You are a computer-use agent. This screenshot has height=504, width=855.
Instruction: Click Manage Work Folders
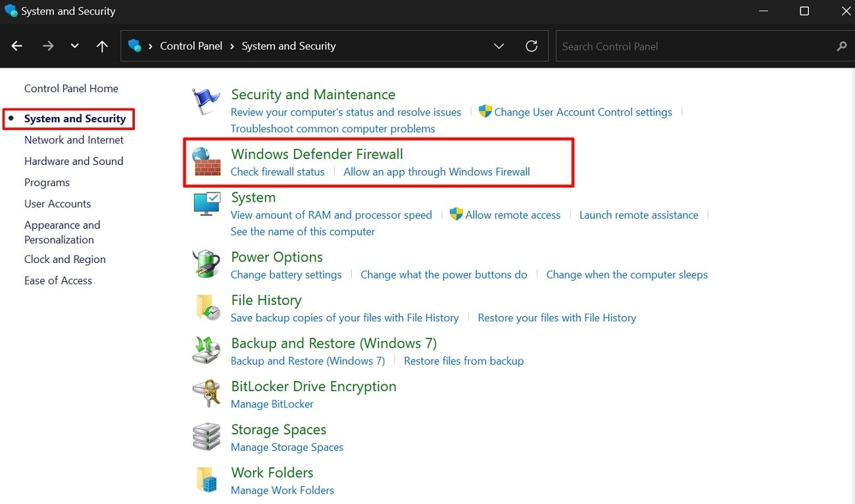[282, 491]
